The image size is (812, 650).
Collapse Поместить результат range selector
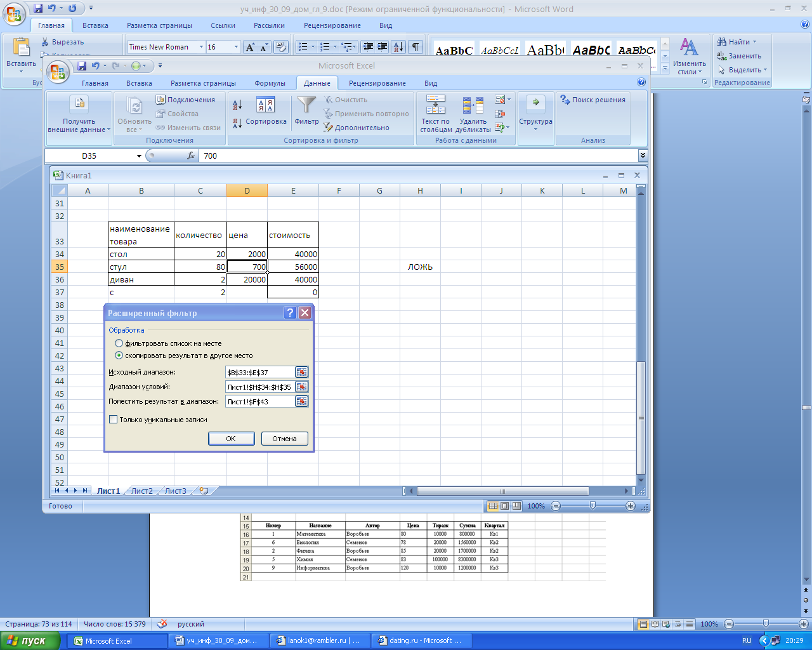(301, 402)
